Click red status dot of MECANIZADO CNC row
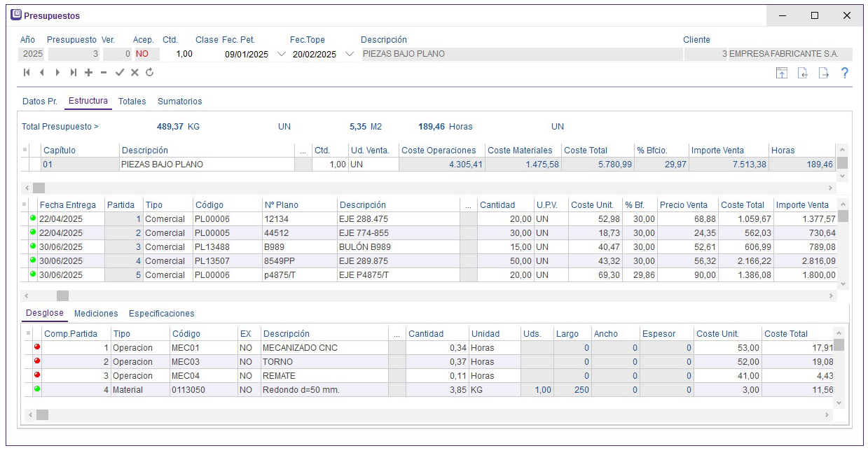This screenshot has width=868, height=453. [x=37, y=348]
